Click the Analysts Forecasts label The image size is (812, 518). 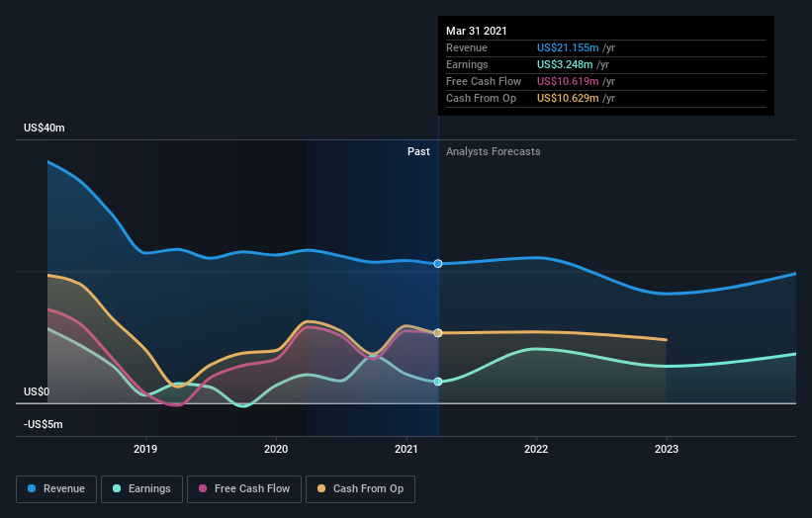pyautogui.click(x=493, y=151)
